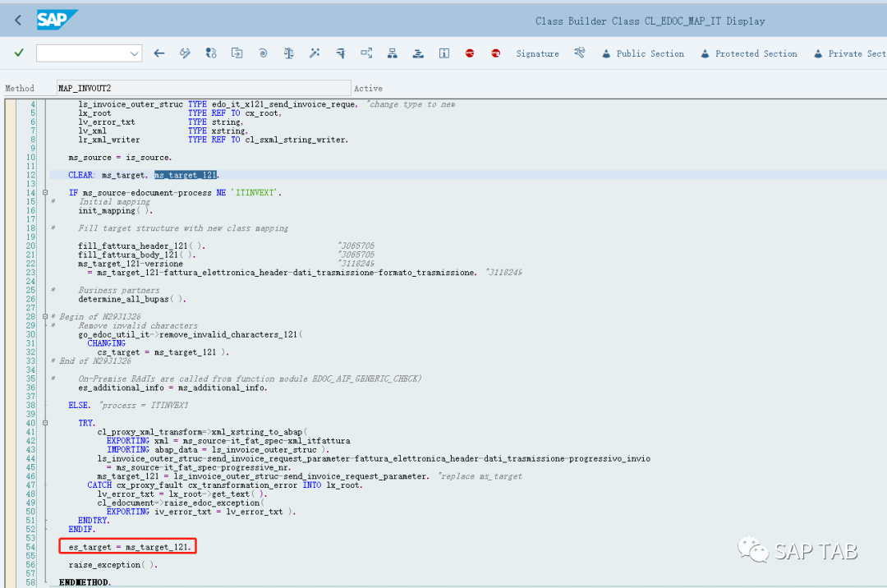Click the determine_all_bupas( ) call

(132, 299)
